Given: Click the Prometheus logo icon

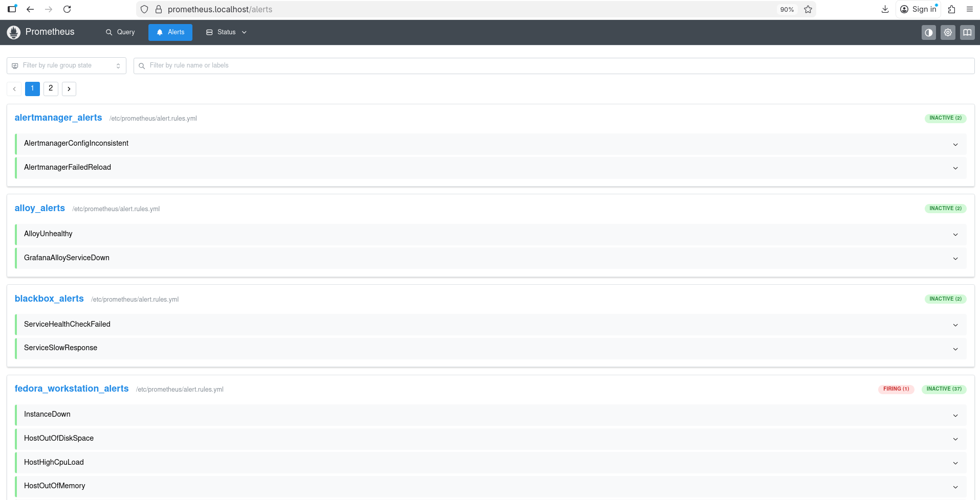Looking at the screenshot, I should click(14, 32).
